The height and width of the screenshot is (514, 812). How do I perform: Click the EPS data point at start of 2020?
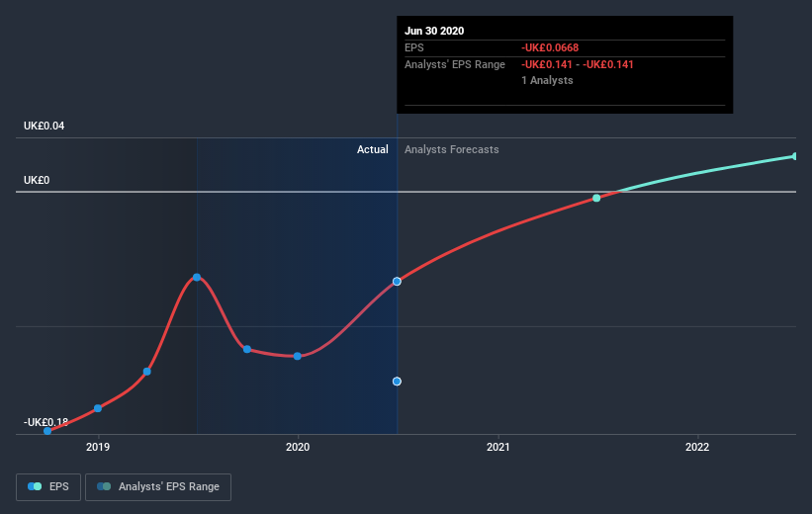298,356
